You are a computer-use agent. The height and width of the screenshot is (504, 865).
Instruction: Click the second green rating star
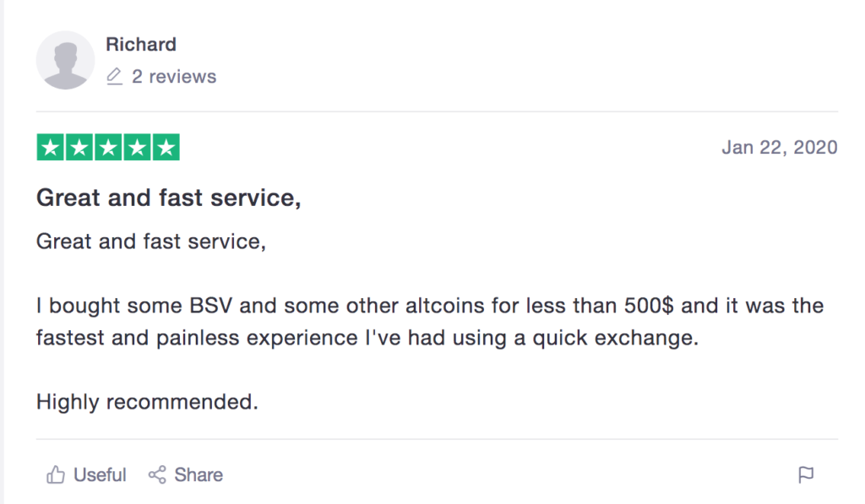(79, 147)
